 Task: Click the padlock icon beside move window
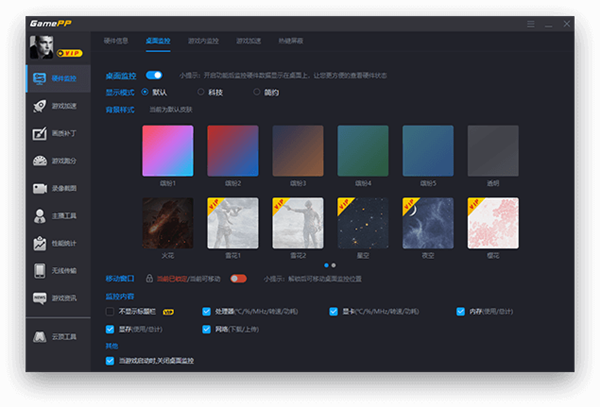(149, 278)
